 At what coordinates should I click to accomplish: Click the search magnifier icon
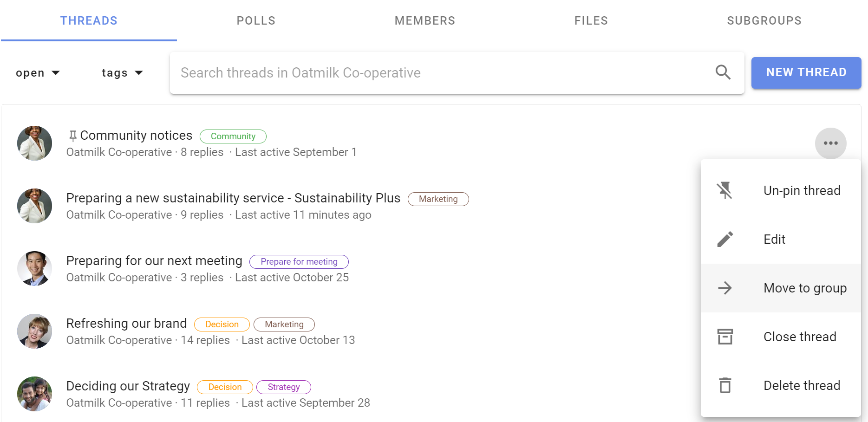(x=723, y=72)
